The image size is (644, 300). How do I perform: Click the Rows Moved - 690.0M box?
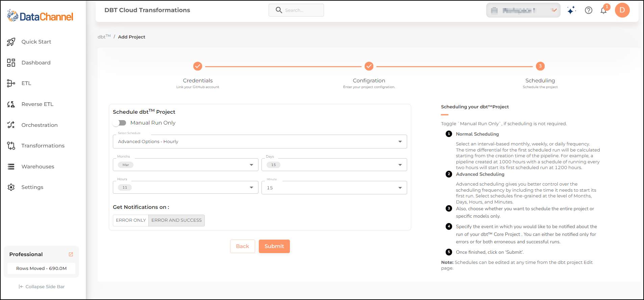pos(41,269)
